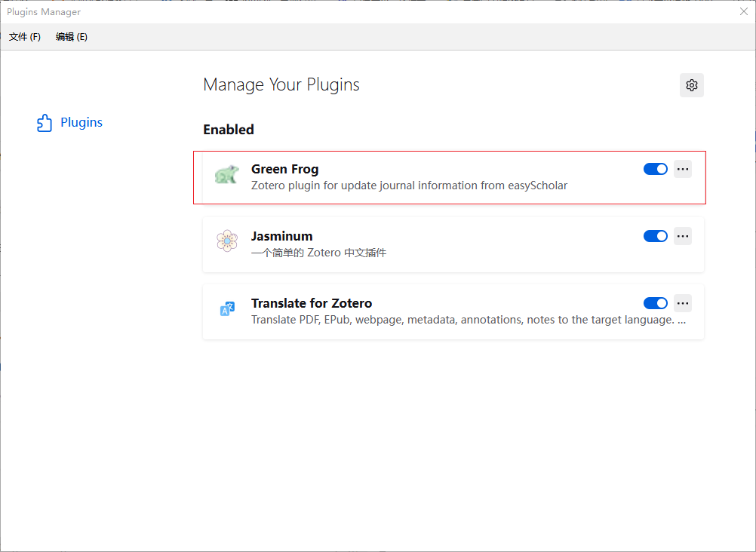Open the three-dot menu for Jasminum
Screen dimensions: 756x552
click(683, 236)
